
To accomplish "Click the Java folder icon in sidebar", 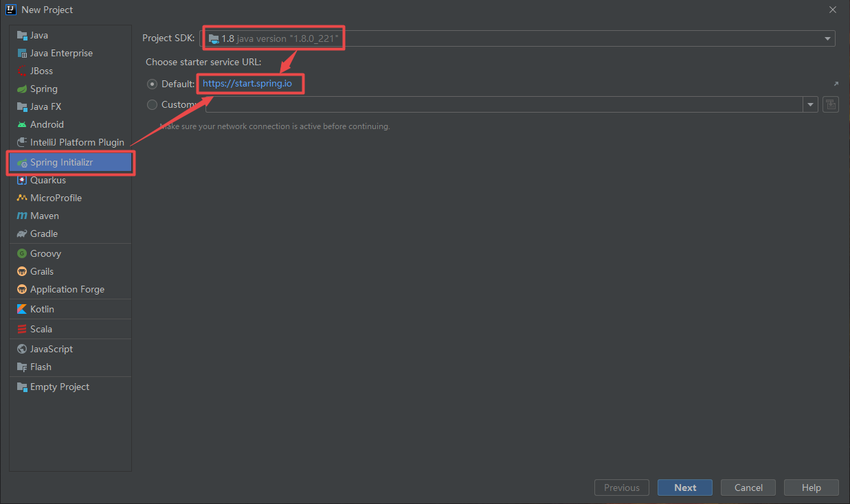I will (x=22, y=35).
